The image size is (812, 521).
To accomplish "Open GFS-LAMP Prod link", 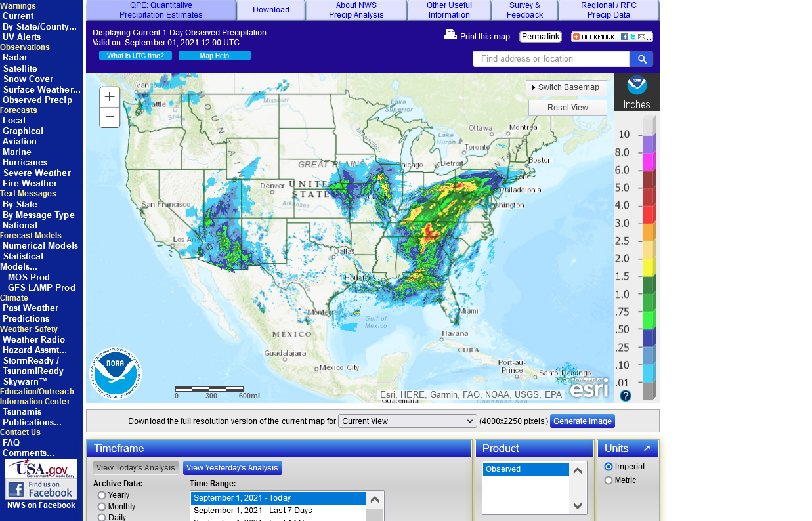I will point(41,287).
